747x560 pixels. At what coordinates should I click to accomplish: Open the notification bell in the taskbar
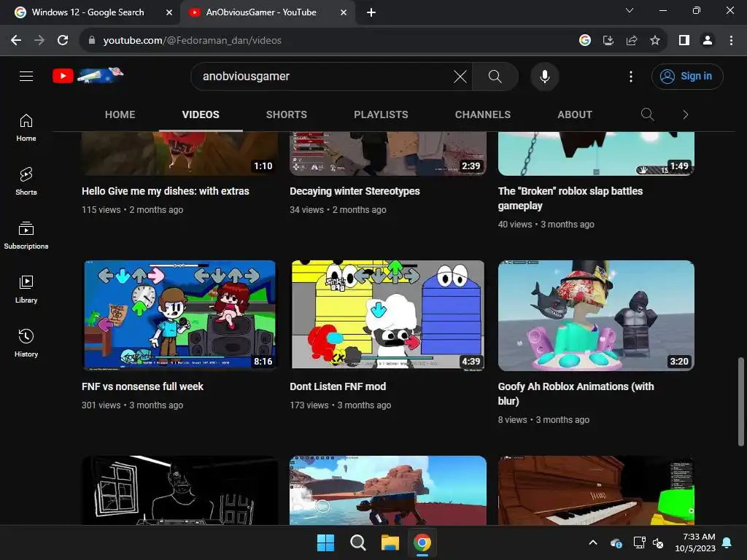727,542
